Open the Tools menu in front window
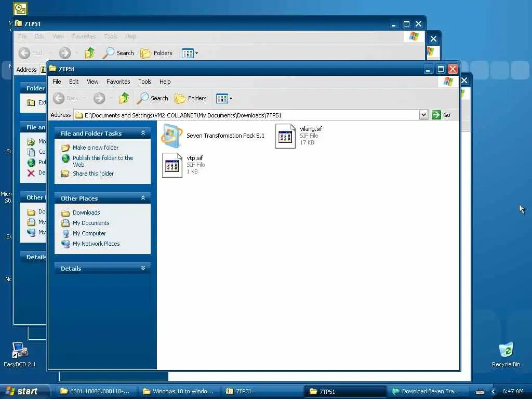 [144, 82]
